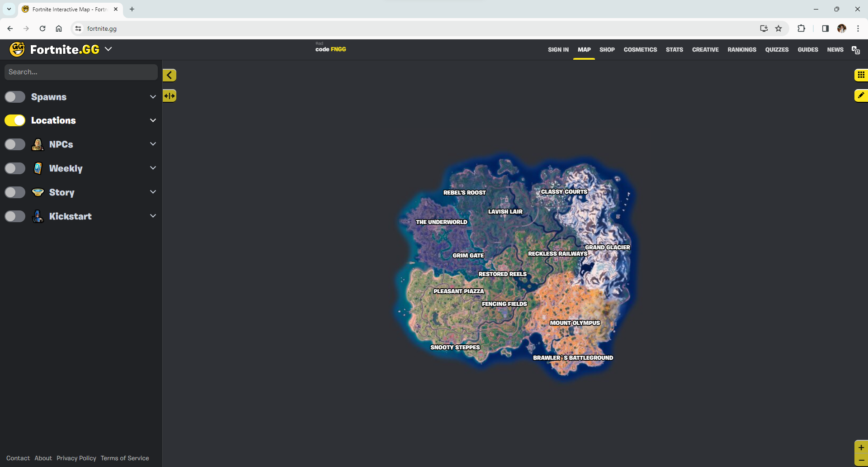Image resolution: width=868 pixels, height=467 pixels.
Task: Click install app icon in address bar
Action: point(764,29)
